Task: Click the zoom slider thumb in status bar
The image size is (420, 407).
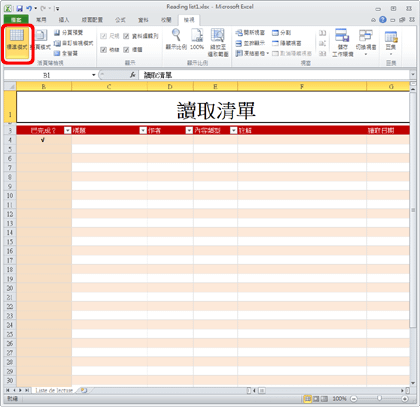Action: (x=379, y=398)
